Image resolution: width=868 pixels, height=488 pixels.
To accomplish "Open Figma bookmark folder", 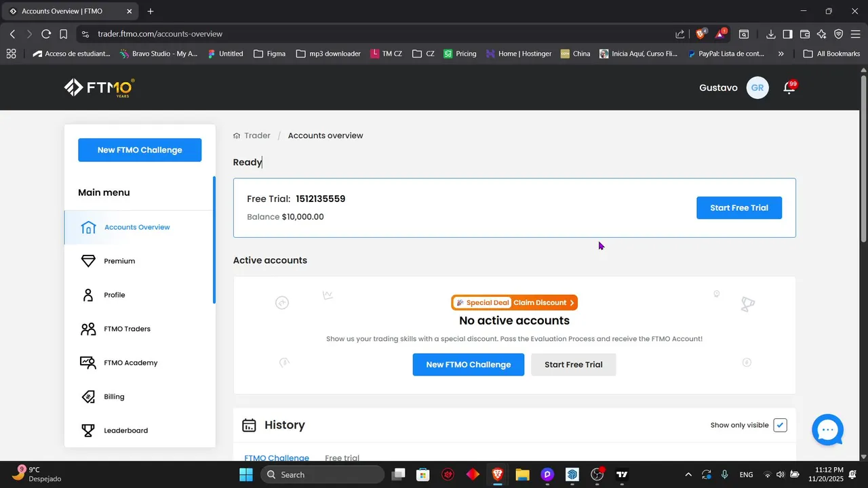I will (x=269, y=54).
